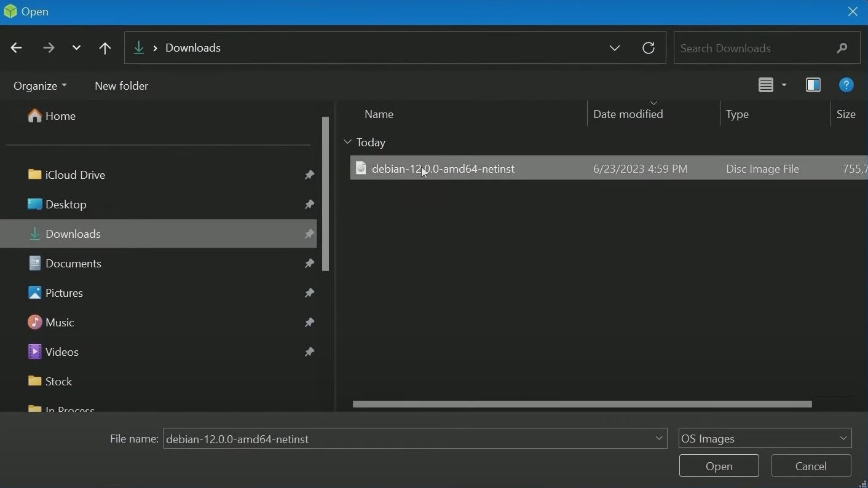Click pin icon next to Music

(x=309, y=323)
